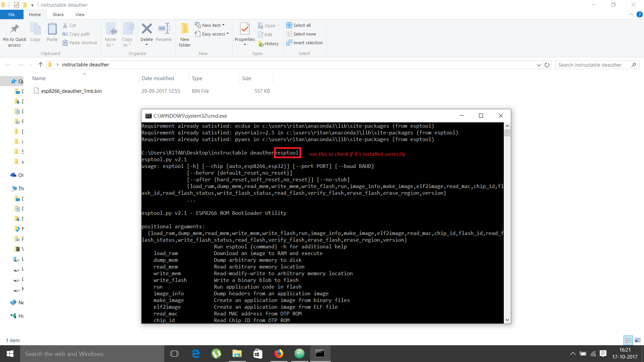Click the cmd.exe title bar icon
Viewport: 644px width, 362px height.
click(148, 116)
